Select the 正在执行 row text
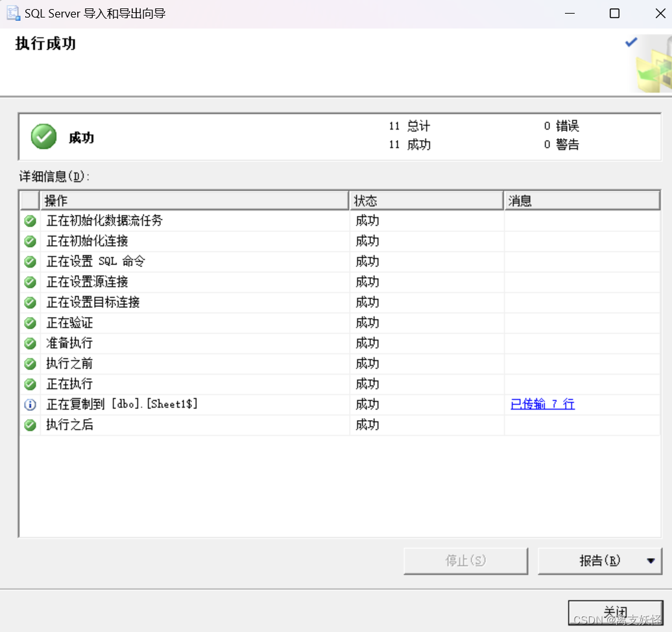 click(x=69, y=384)
